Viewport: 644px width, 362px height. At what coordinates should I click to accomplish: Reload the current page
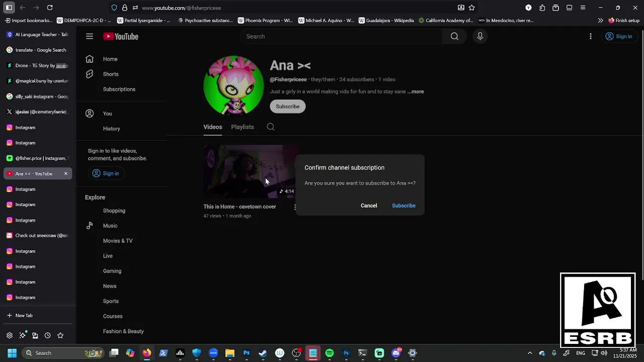[50, 8]
